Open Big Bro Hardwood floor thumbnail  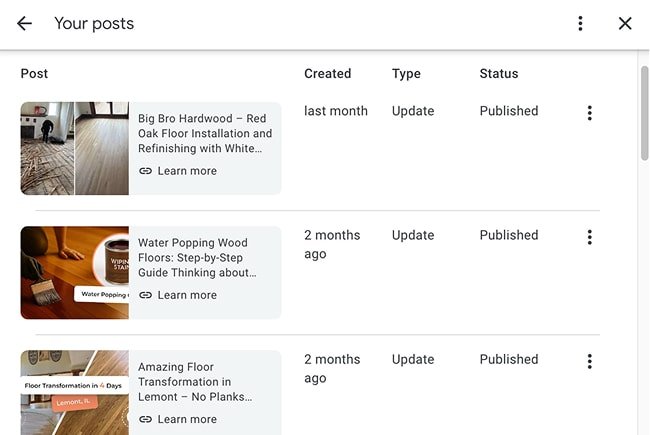(75, 148)
